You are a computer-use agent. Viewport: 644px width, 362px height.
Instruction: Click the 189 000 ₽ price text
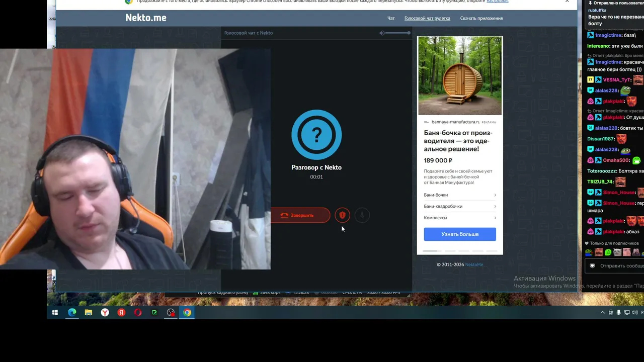[438, 160]
